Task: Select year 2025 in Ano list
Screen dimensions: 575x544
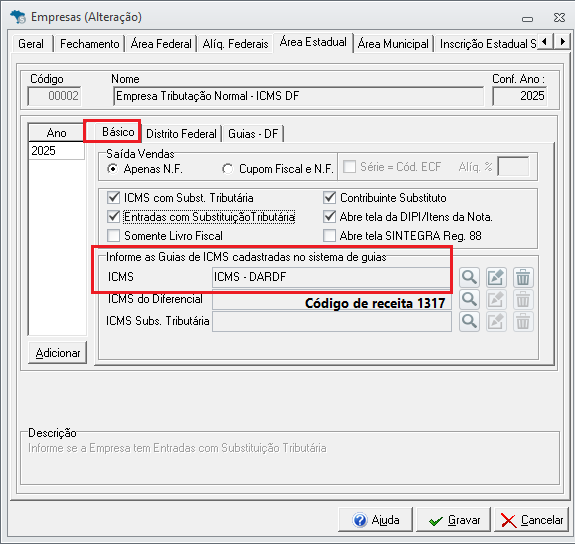Action: 56,151
